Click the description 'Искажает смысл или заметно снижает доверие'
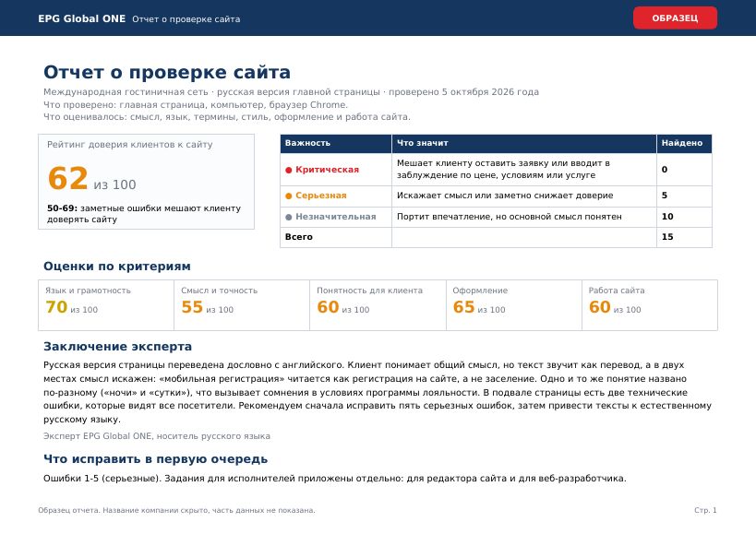Viewport: 756px width, 534px height. click(505, 196)
